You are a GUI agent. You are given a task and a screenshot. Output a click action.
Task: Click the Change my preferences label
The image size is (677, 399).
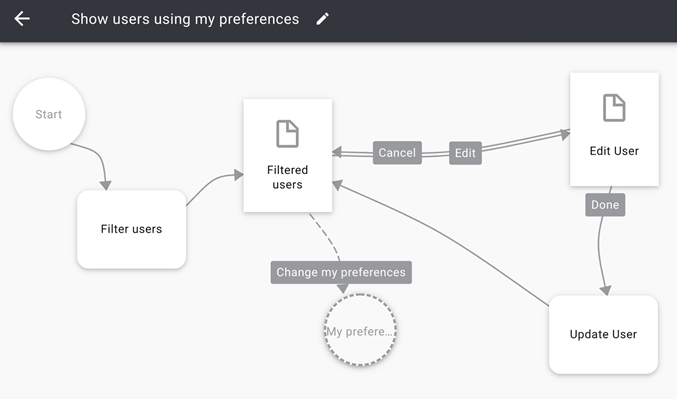(341, 272)
